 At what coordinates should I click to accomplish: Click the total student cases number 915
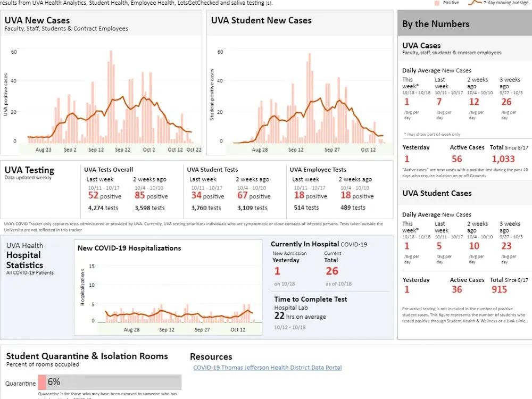[x=499, y=289]
